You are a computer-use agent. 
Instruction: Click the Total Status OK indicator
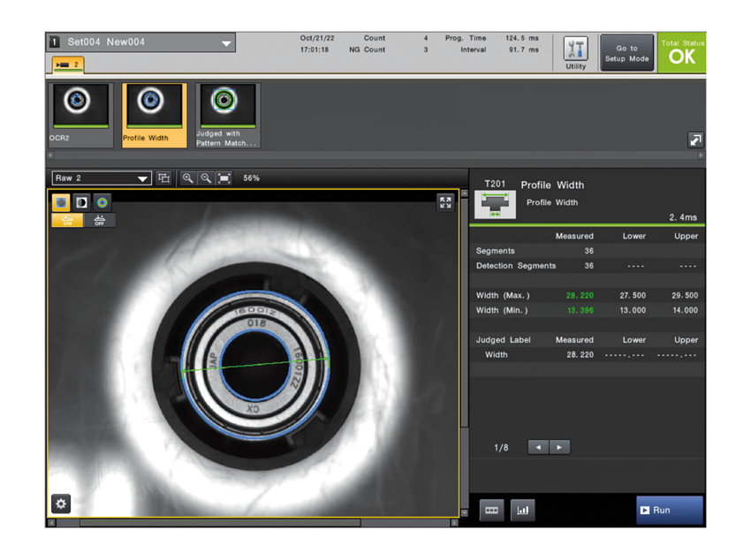pyautogui.click(x=682, y=53)
